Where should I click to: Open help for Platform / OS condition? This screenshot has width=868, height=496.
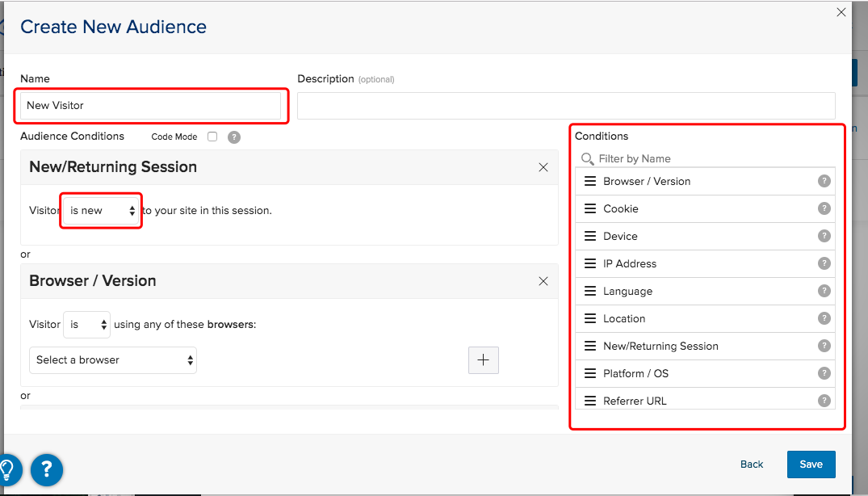coord(824,373)
